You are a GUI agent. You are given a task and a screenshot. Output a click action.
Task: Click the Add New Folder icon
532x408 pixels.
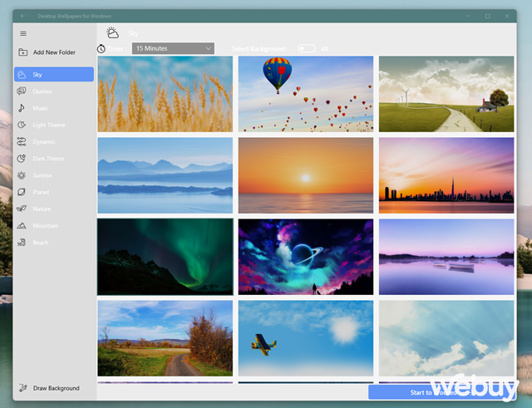(22, 52)
